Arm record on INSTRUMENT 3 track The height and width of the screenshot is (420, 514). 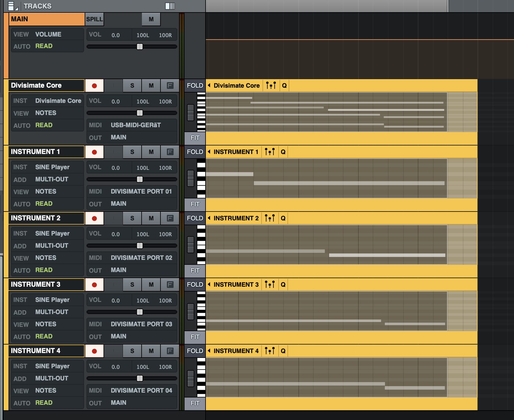click(x=94, y=285)
